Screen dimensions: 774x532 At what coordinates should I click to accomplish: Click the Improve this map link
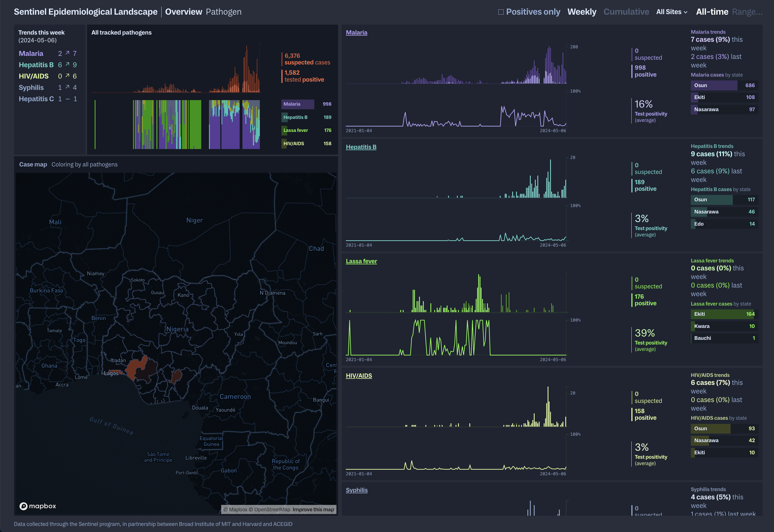[313, 509]
